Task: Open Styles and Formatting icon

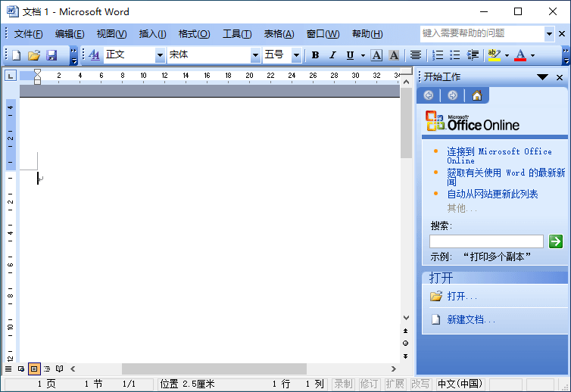Action: tap(94, 55)
